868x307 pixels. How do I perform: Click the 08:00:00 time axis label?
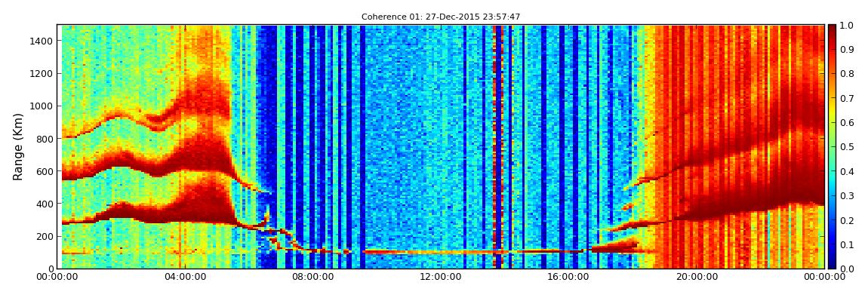tap(311, 277)
